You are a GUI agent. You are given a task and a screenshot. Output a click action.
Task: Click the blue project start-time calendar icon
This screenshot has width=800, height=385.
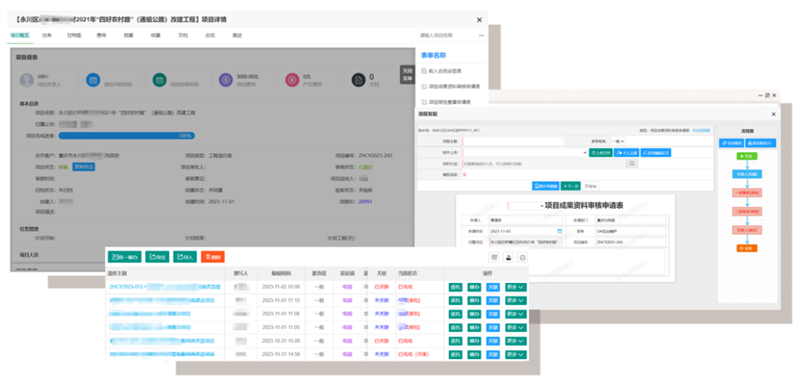(x=93, y=80)
